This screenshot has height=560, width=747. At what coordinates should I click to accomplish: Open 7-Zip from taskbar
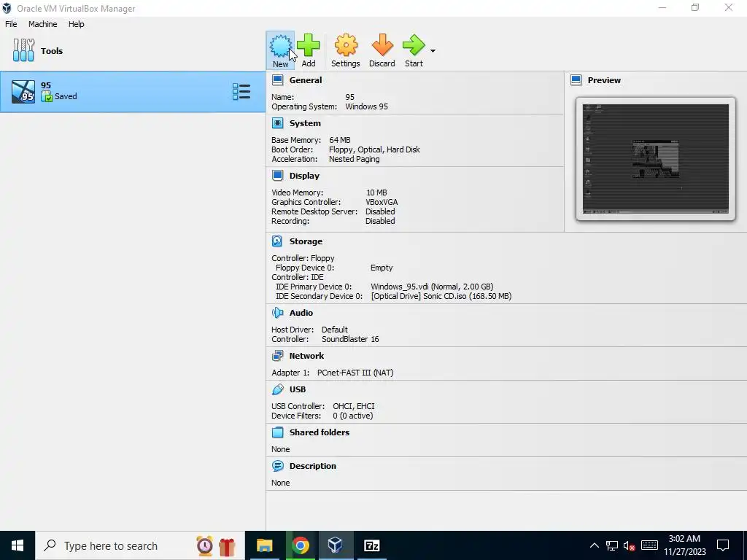coord(371,545)
